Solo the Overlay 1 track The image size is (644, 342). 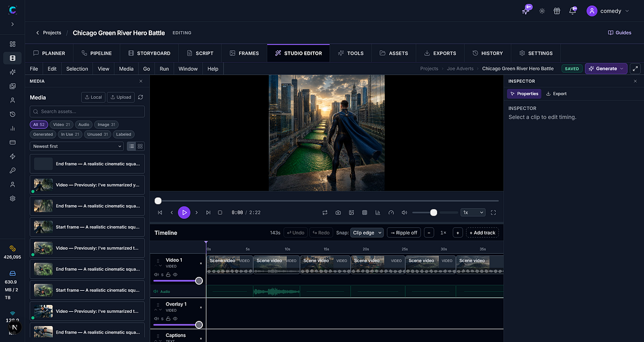[162, 319]
